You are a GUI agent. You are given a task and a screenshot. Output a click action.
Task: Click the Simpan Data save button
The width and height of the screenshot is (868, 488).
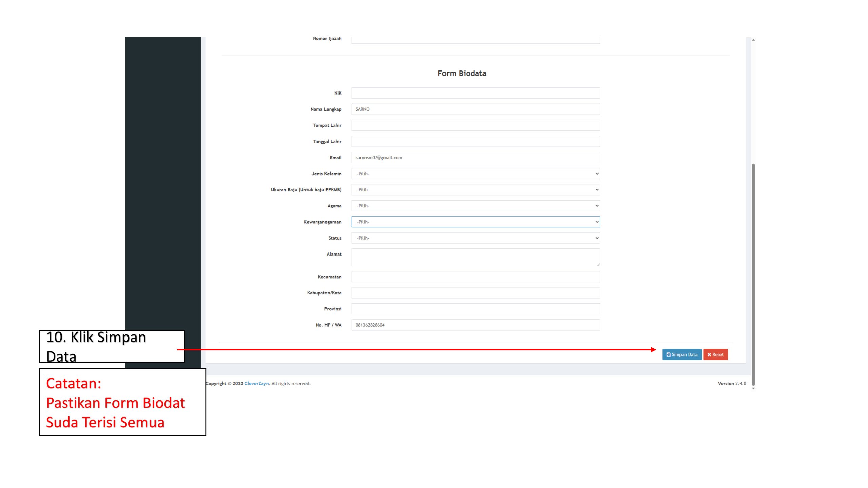(682, 354)
